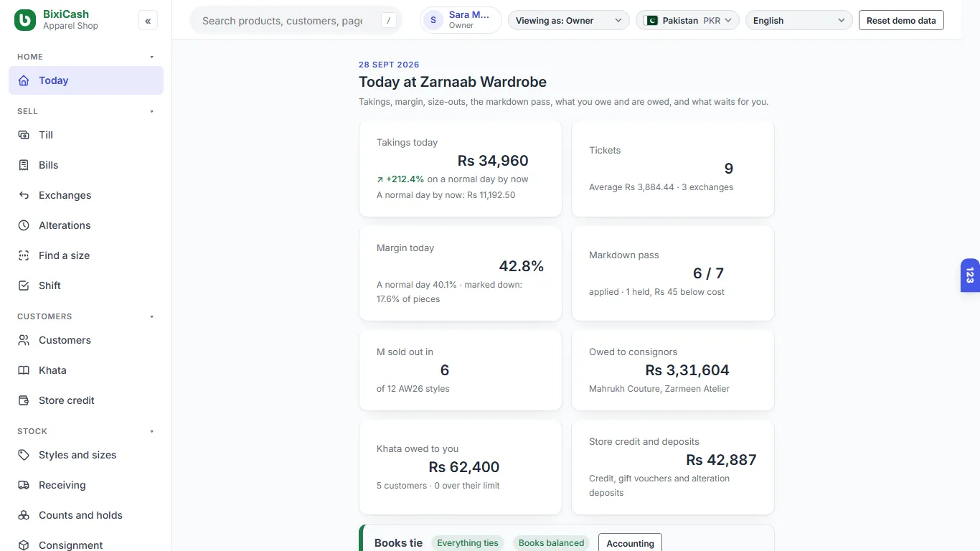Screen dimensions: 980x551
Task: Open the Pakistan PKR currency dropdown
Action: (688, 21)
